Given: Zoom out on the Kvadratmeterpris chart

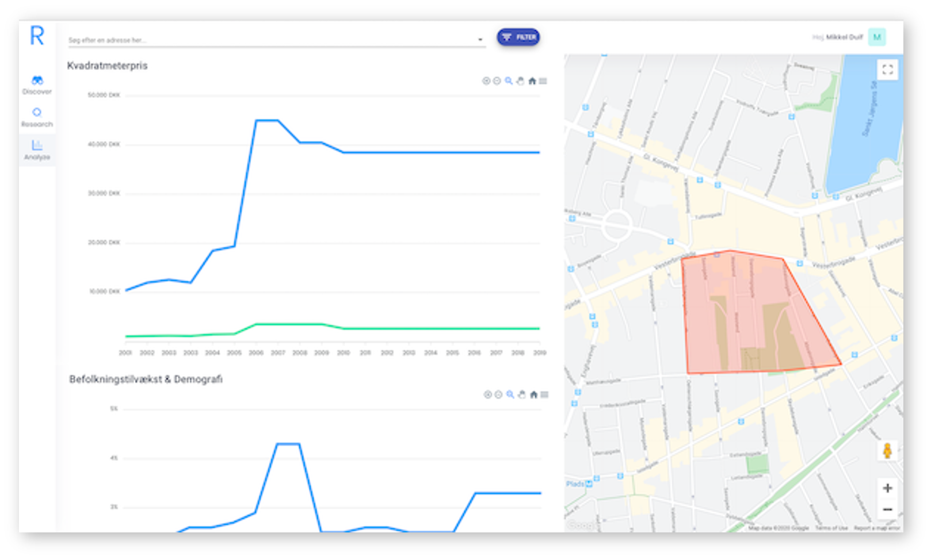Looking at the screenshot, I should point(497,81).
